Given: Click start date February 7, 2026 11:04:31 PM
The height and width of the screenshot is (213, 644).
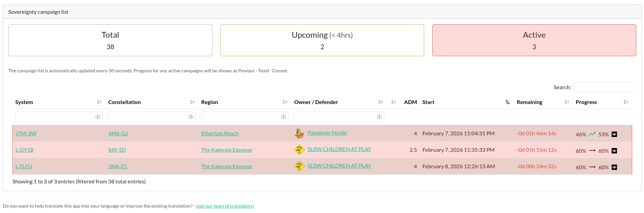Looking at the screenshot, I should point(458,133).
